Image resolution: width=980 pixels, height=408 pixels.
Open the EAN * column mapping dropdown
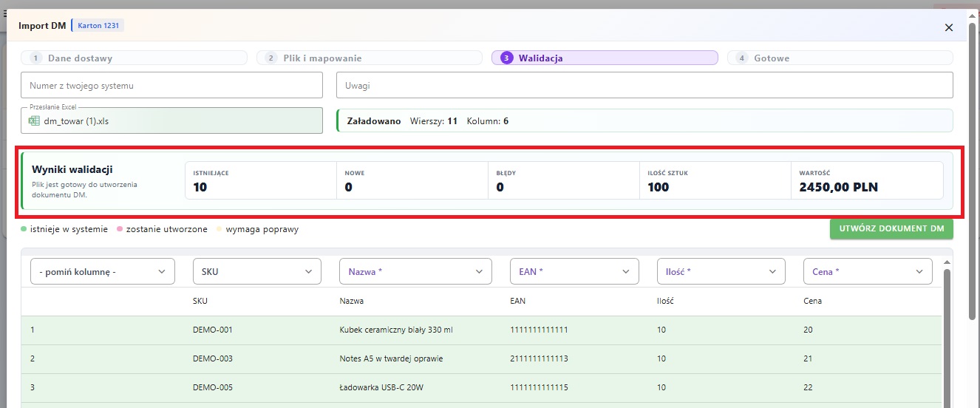pyautogui.click(x=574, y=271)
